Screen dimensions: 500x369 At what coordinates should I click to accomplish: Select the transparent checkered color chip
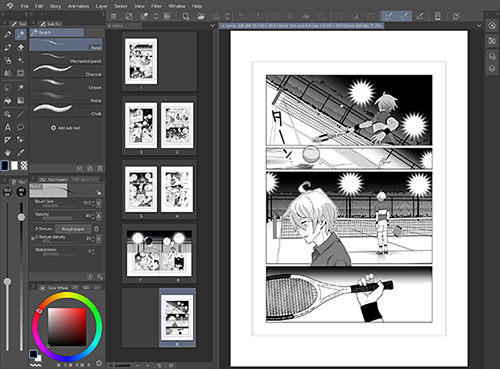24,165
